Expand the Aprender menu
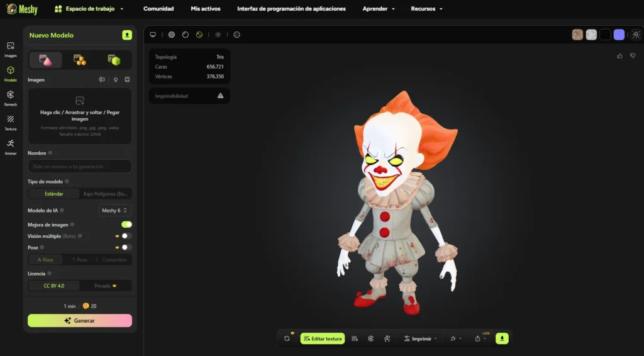Viewport: 644px width, 356px height. click(x=379, y=9)
